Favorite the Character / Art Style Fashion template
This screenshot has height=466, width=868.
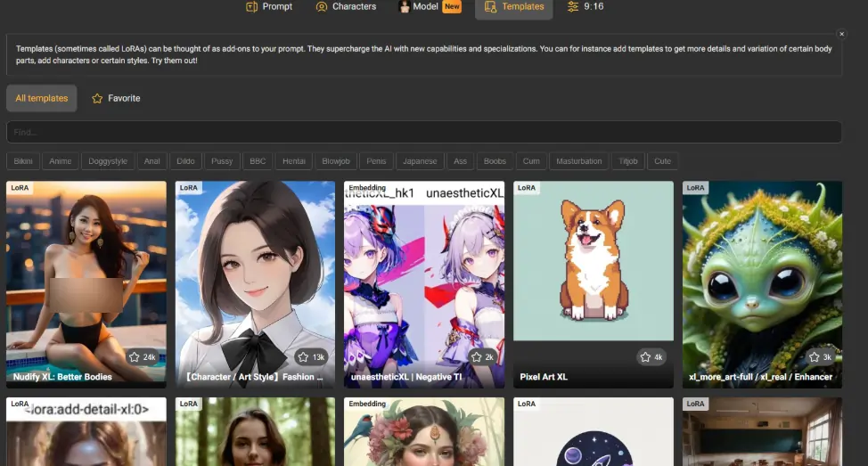click(312, 357)
